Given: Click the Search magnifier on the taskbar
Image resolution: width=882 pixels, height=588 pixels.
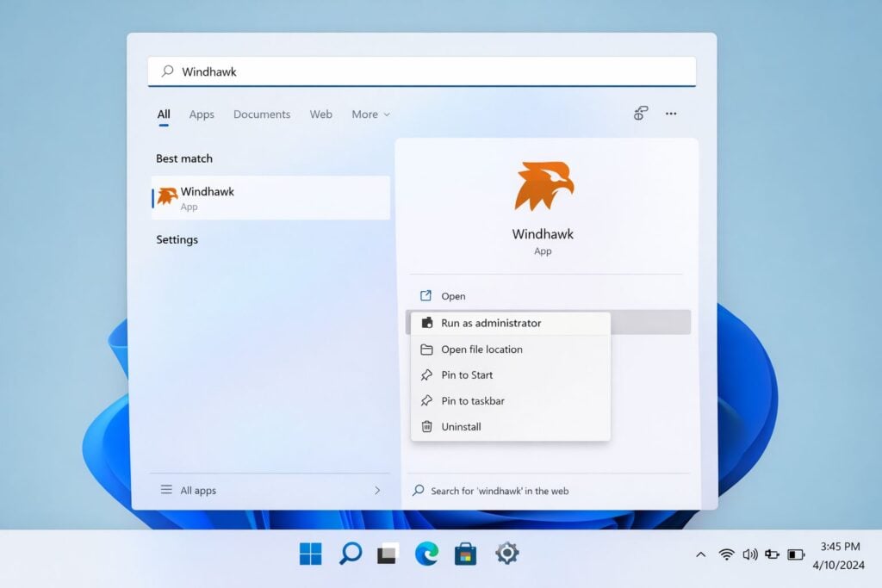Looking at the screenshot, I should click(x=349, y=554).
